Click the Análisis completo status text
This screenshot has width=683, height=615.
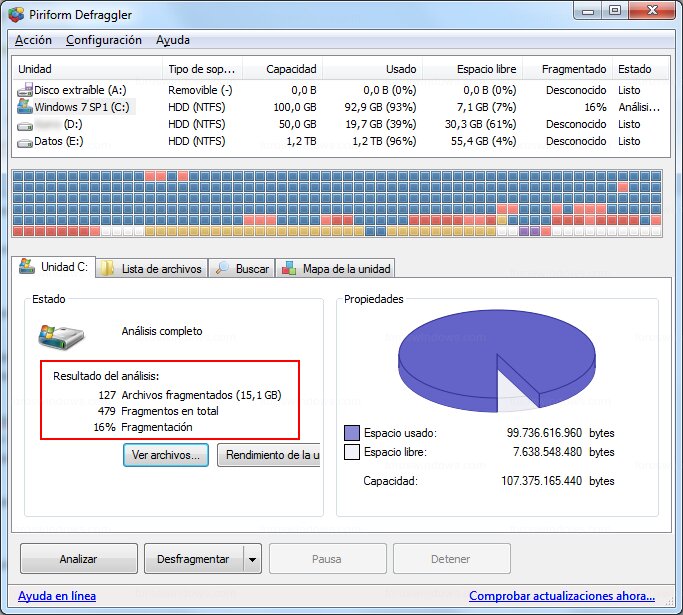click(x=162, y=331)
